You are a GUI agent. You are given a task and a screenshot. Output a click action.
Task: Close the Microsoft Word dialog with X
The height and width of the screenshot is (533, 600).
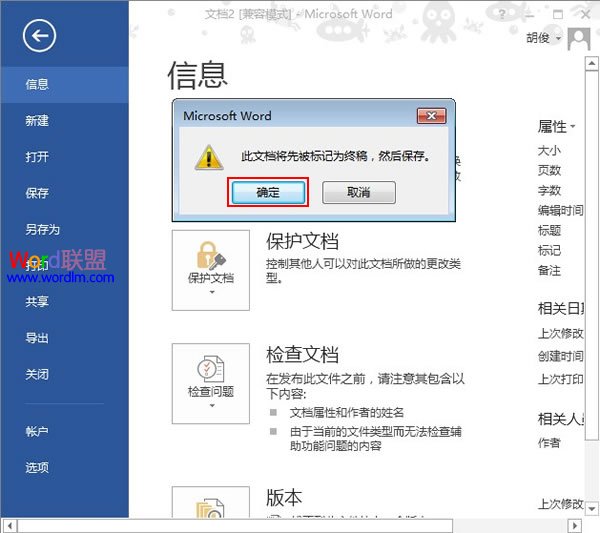click(x=431, y=116)
